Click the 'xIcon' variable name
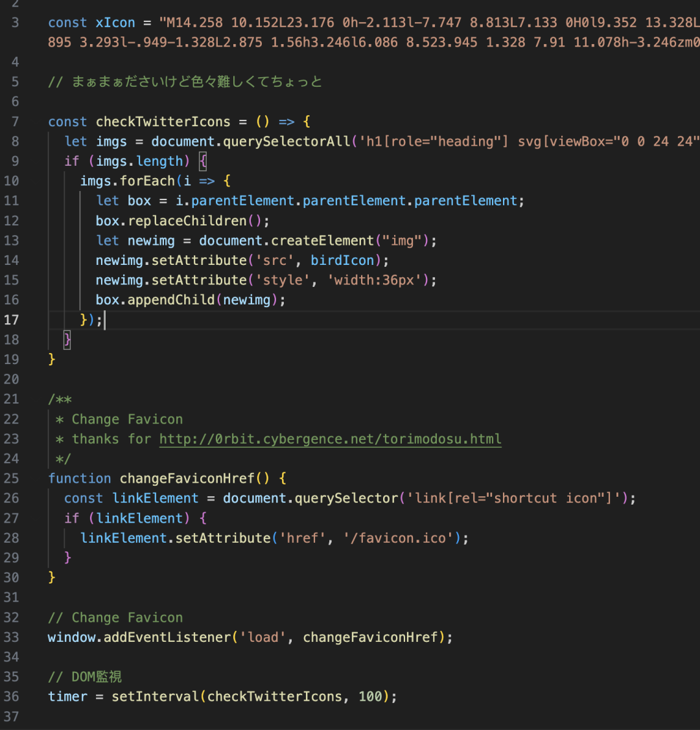 tap(115, 23)
